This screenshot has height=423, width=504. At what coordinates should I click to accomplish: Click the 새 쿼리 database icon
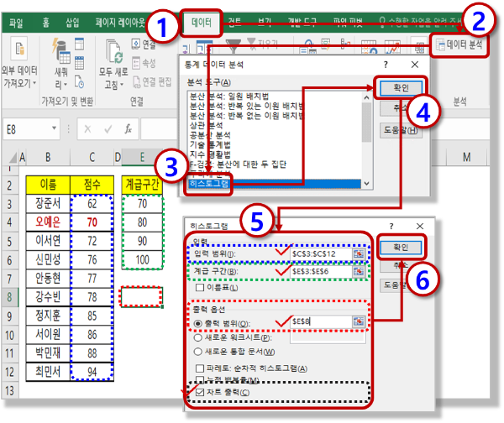pyautogui.click(x=61, y=50)
